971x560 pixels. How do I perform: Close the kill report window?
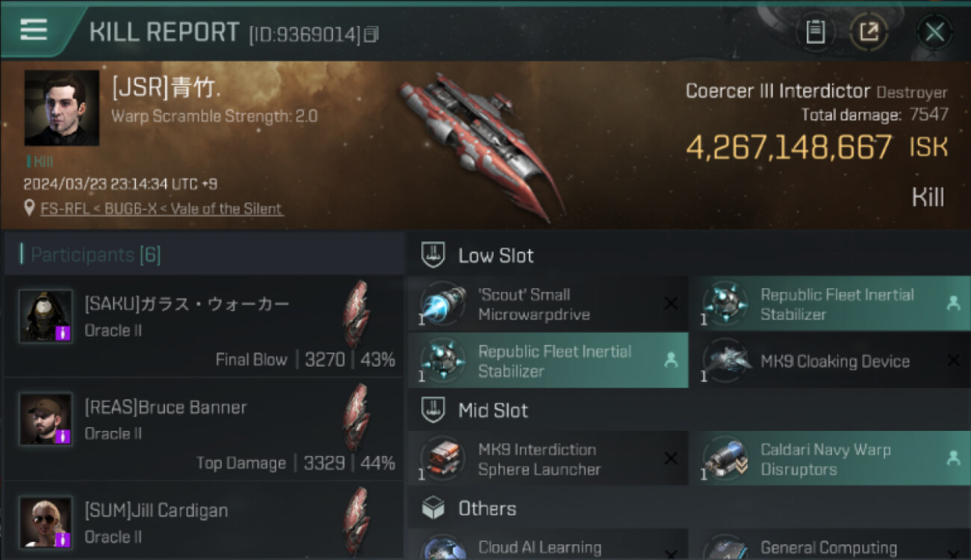point(934,32)
